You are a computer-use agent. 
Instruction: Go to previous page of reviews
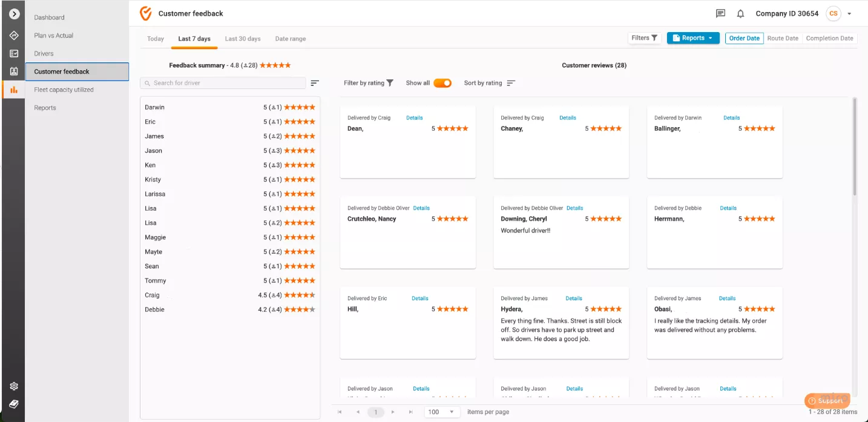[358, 412]
